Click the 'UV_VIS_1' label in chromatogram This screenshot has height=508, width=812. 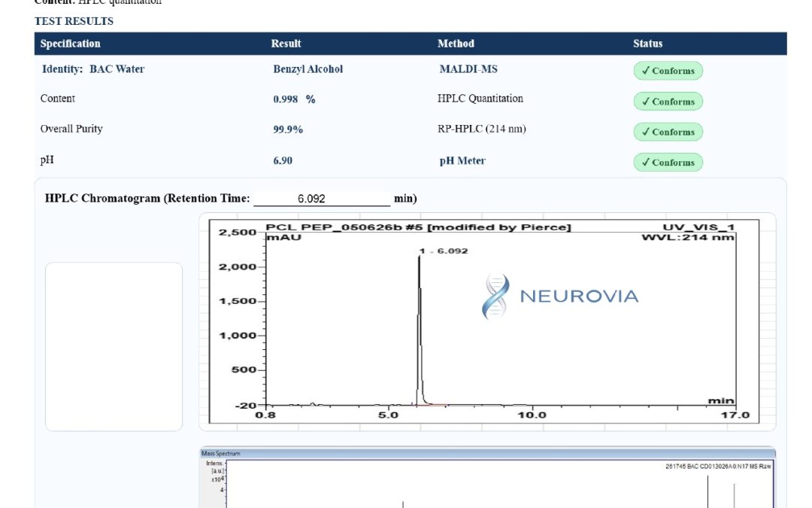pos(698,227)
